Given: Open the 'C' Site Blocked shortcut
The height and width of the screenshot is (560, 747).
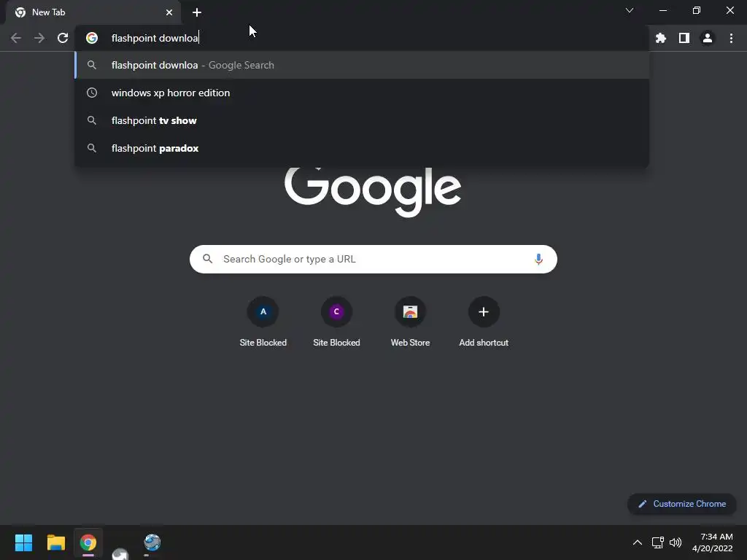Looking at the screenshot, I should coord(336,322).
